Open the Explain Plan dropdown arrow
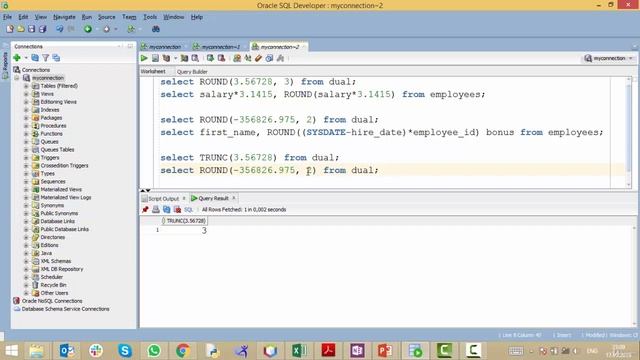The height and width of the screenshot is (360, 640). [x=176, y=58]
